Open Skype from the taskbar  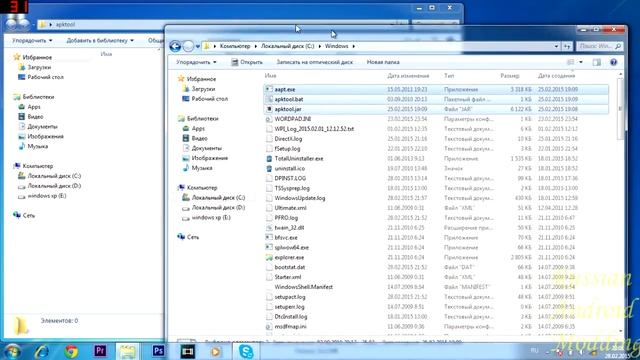(x=245, y=351)
